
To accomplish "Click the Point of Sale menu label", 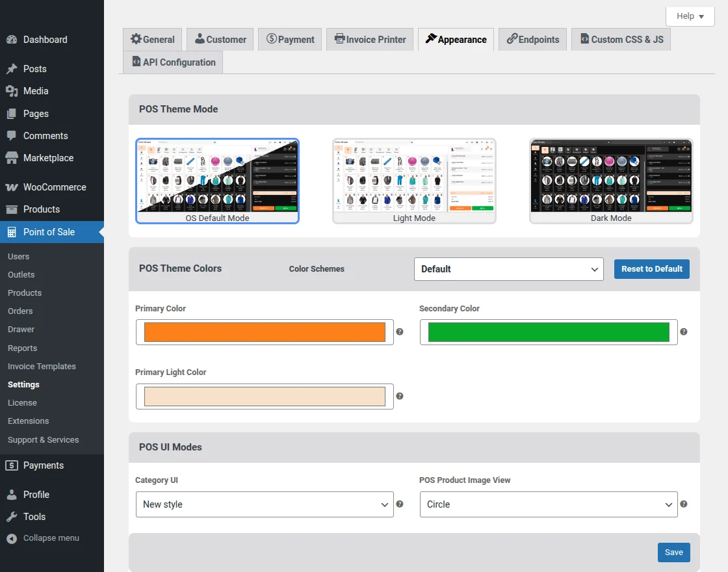I will [49, 232].
